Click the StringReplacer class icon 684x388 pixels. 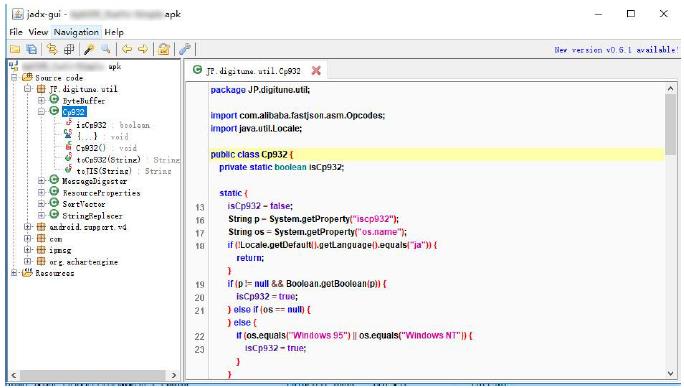tap(54, 214)
